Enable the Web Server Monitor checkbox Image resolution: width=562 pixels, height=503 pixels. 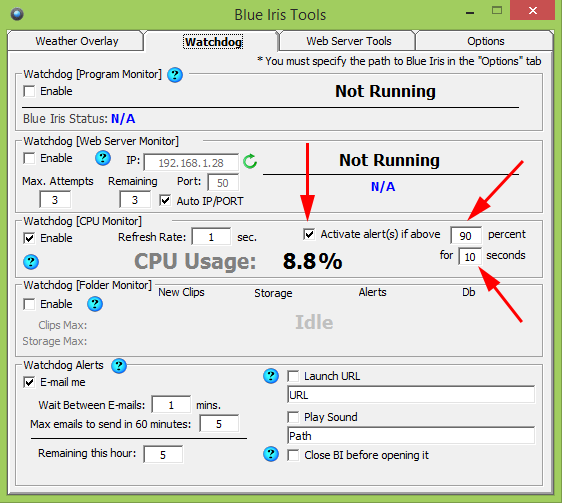29,158
